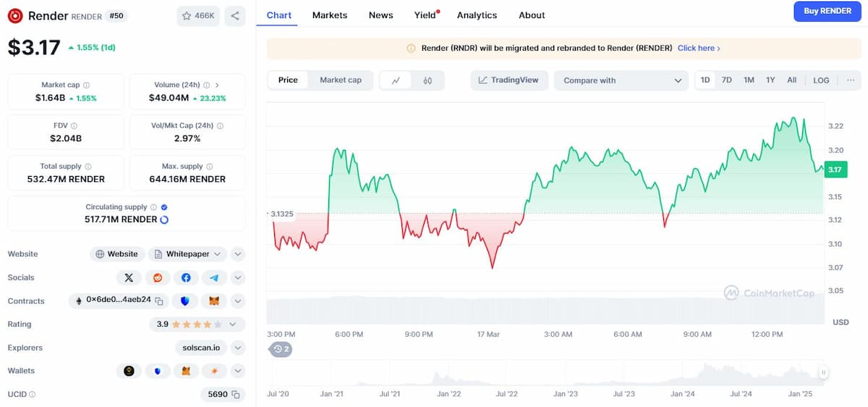Viewport: 868px width, 407px height.
Task: Switch to the Analytics tab
Action: 477,15
